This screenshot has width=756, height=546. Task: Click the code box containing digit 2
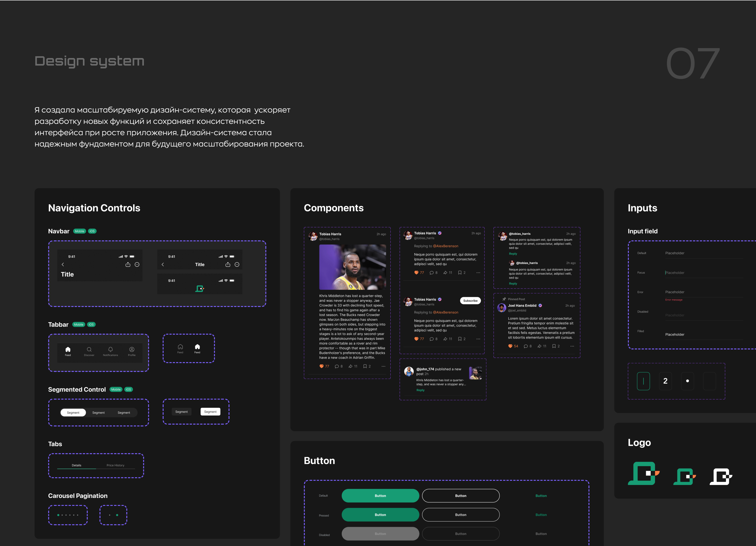pos(665,381)
